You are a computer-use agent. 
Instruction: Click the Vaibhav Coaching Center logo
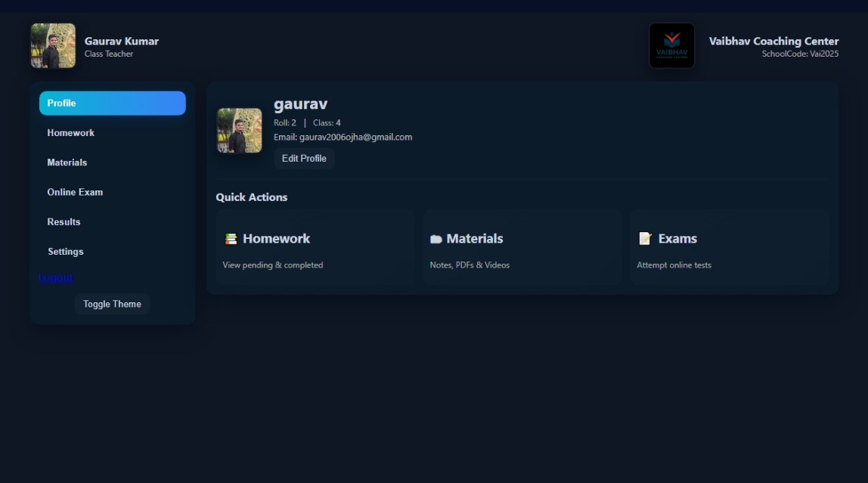pyautogui.click(x=671, y=46)
